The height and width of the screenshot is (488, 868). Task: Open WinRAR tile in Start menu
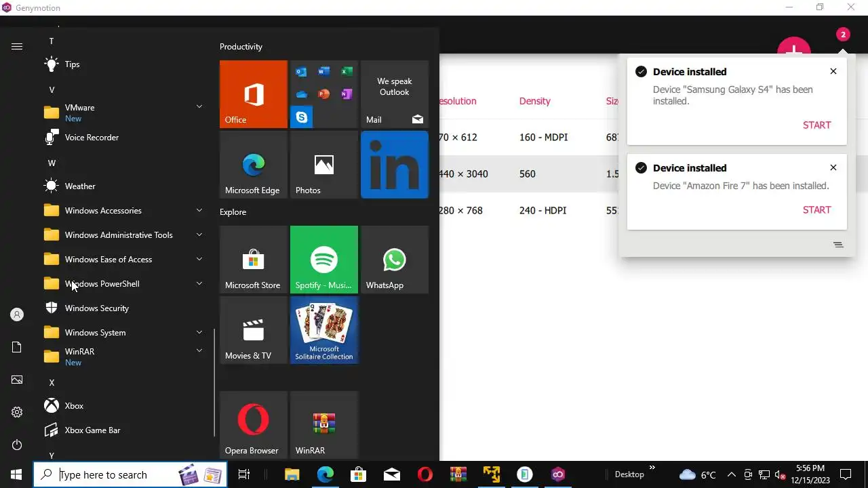point(324,425)
